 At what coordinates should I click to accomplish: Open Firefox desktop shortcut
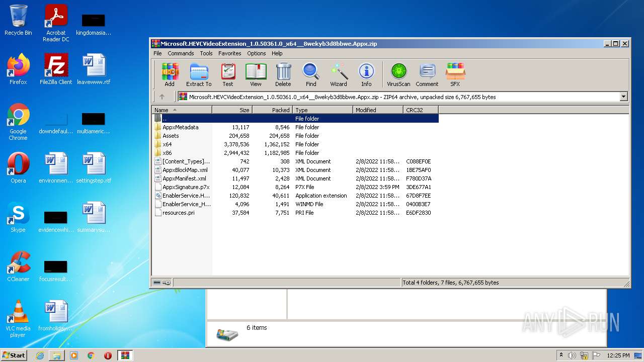coord(18,69)
